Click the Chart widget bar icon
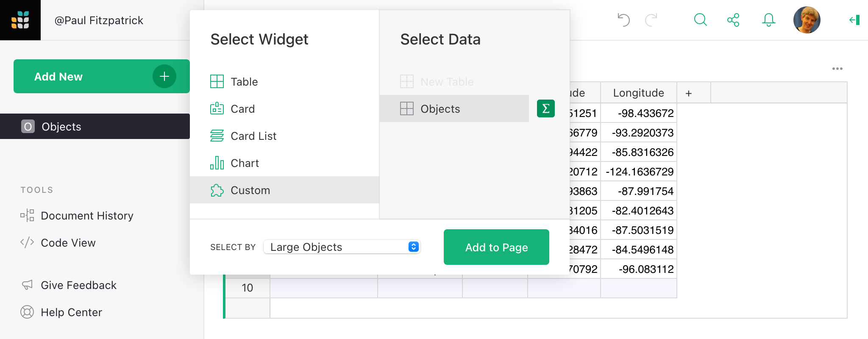 click(x=217, y=163)
